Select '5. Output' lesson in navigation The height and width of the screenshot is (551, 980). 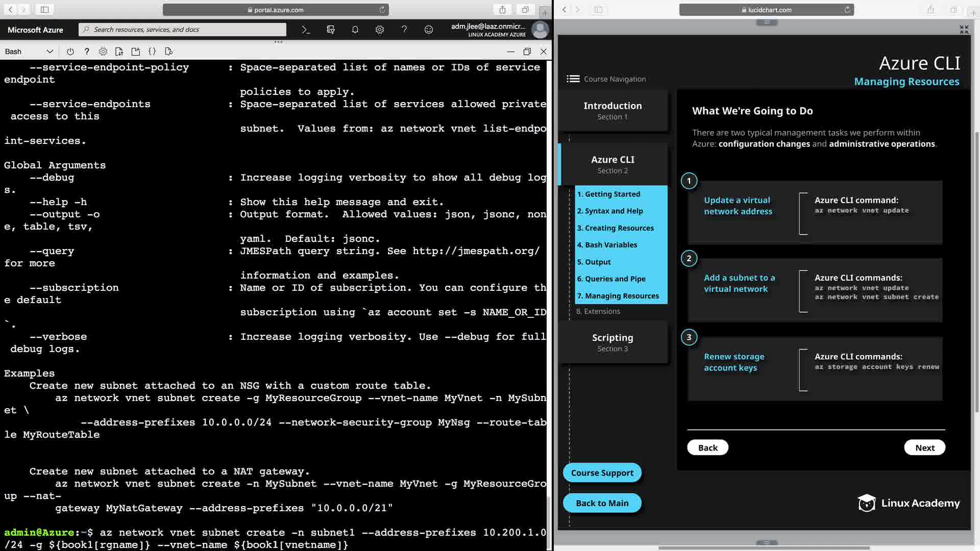[x=594, y=262]
